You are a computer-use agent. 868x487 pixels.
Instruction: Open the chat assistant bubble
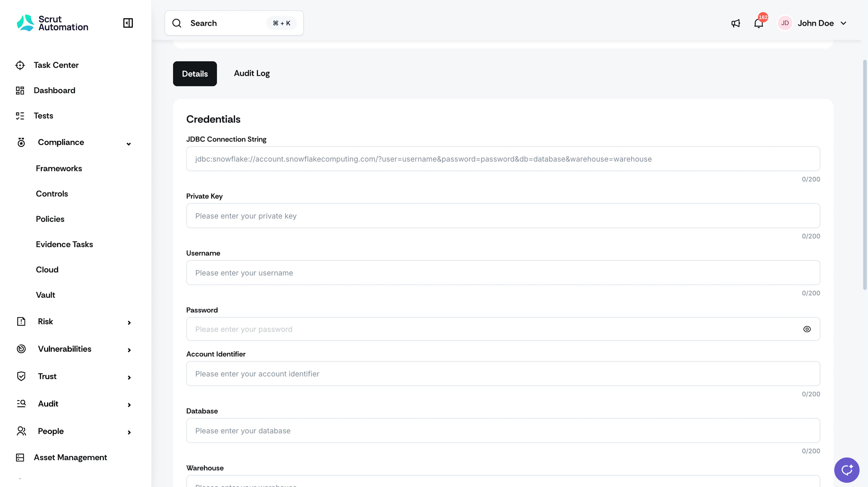tap(847, 470)
